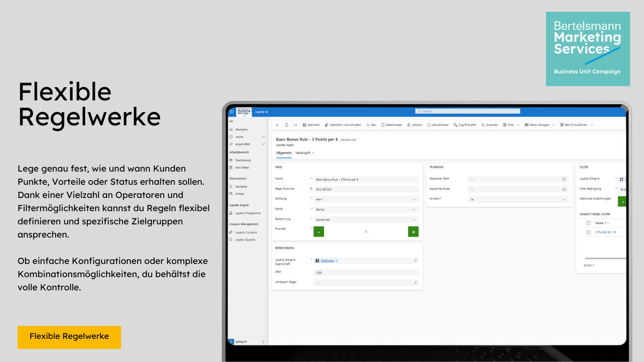Viewport: 644px width, 362px height.
Task: Open the TotalGross lookup link
Action: click(x=327, y=260)
